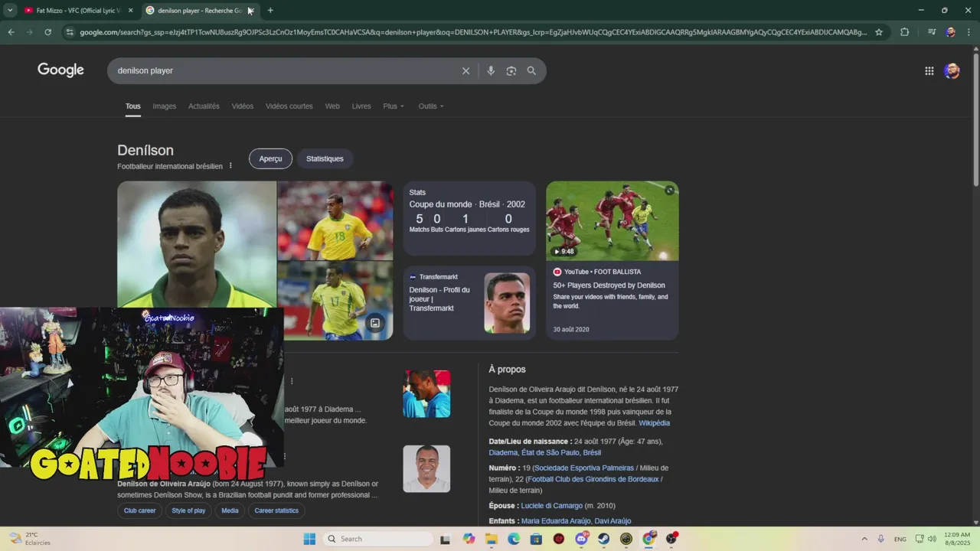Bookmark this page with the star icon
Screen dimensions: 980x551
click(x=879, y=32)
